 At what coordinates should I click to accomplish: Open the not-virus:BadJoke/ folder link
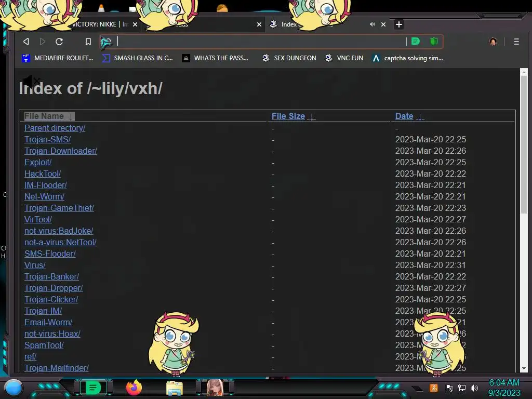click(x=59, y=231)
